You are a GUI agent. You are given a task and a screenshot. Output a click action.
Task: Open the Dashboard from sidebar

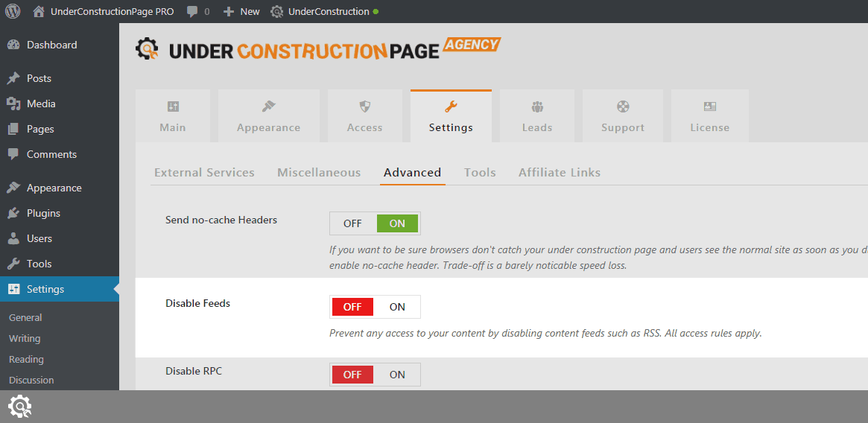point(51,45)
